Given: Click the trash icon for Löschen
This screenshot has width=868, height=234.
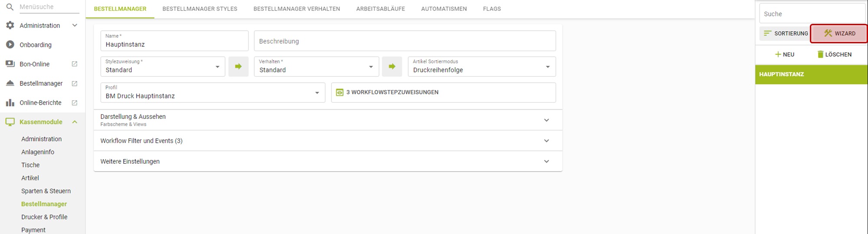Looking at the screenshot, I should (x=820, y=55).
